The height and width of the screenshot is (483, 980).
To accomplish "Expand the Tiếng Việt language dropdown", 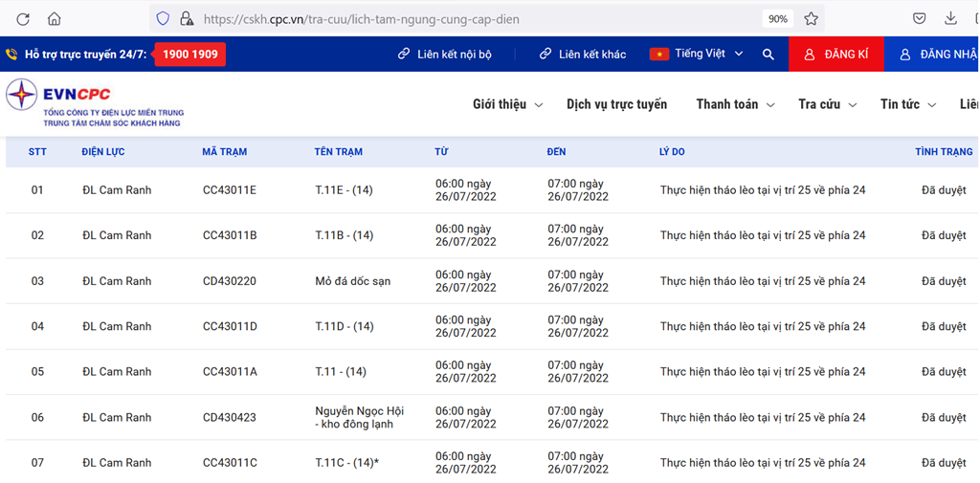I will [697, 55].
